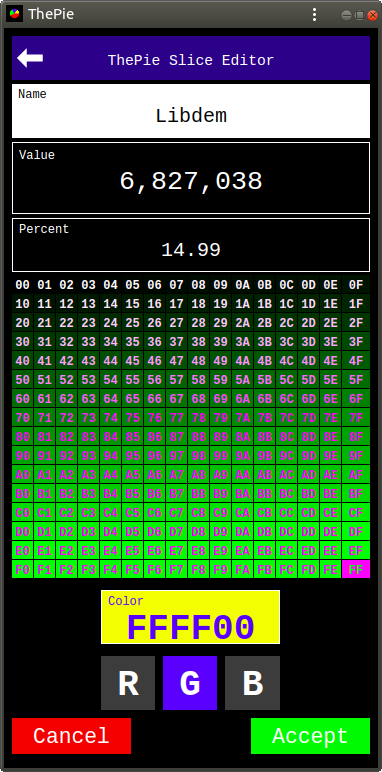
Task: Pick the A5 color cell
Action: click(132, 475)
